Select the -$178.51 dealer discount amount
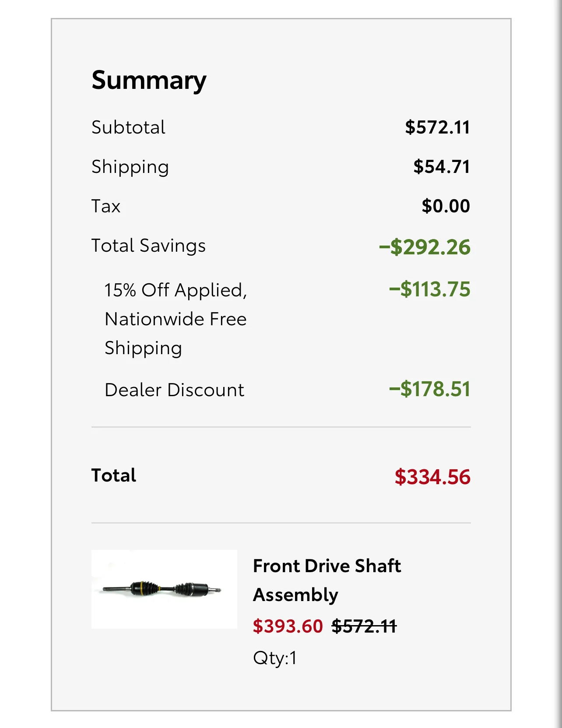The height and width of the screenshot is (728, 562). tap(429, 389)
